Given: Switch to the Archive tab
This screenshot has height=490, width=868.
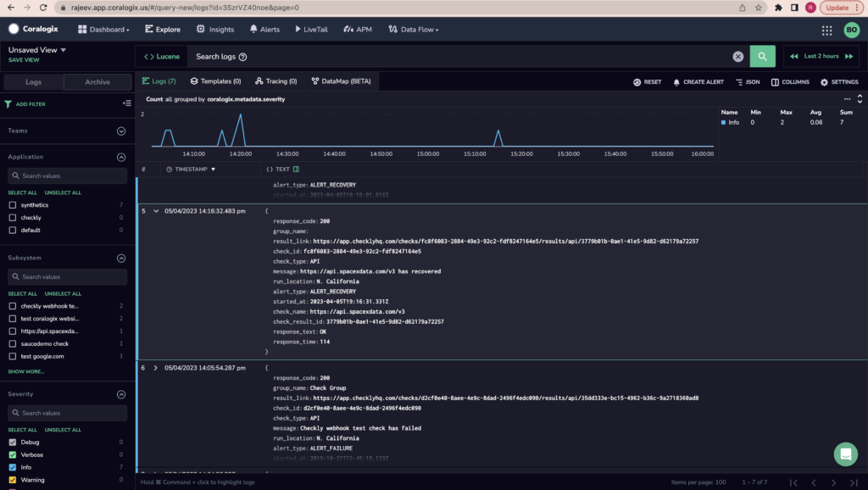Looking at the screenshot, I should tap(97, 82).
